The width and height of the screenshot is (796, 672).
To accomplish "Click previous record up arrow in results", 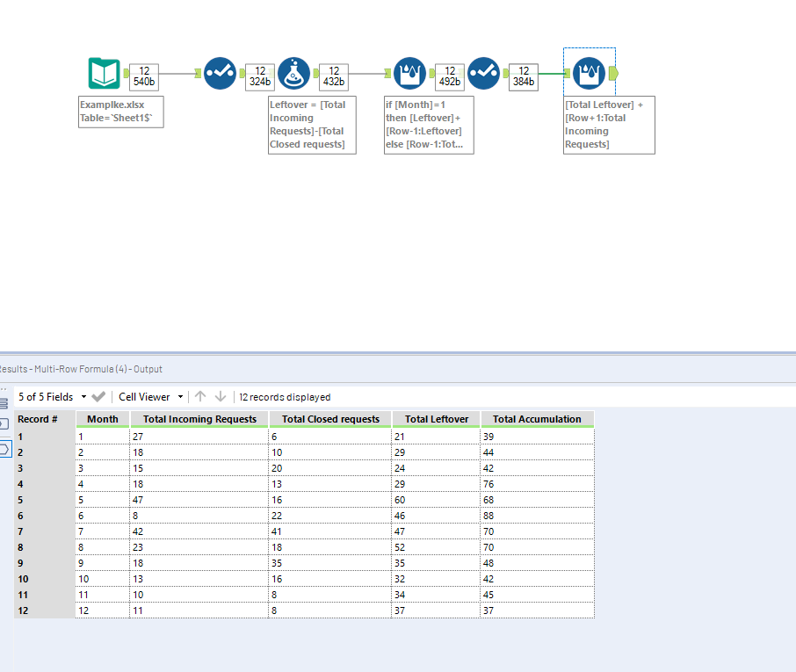I will click(x=200, y=397).
